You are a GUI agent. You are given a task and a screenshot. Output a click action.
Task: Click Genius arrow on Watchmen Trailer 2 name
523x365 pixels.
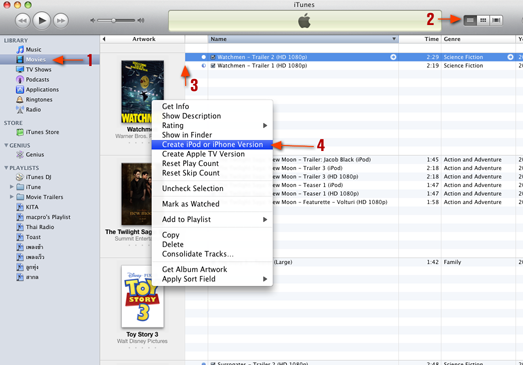393,57
